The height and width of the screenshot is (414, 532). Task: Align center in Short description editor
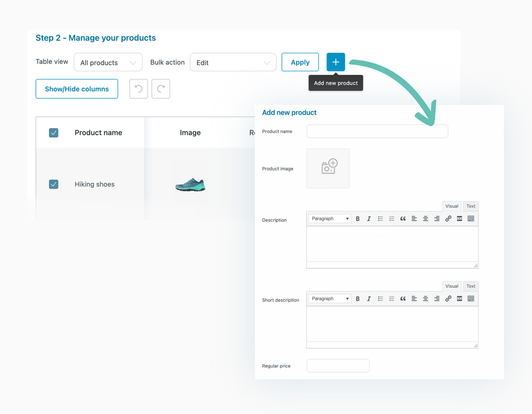(426, 299)
